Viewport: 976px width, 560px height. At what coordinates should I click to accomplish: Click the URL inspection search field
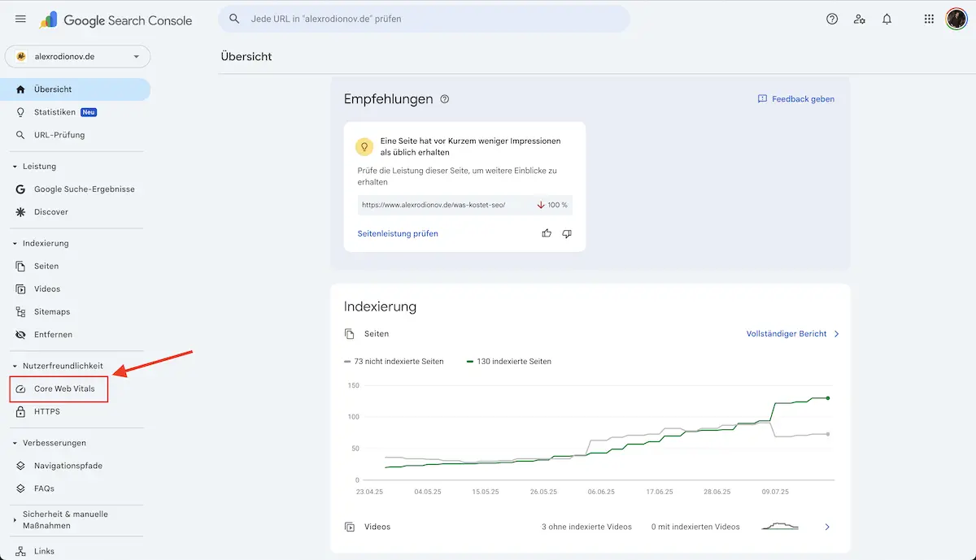tap(424, 19)
